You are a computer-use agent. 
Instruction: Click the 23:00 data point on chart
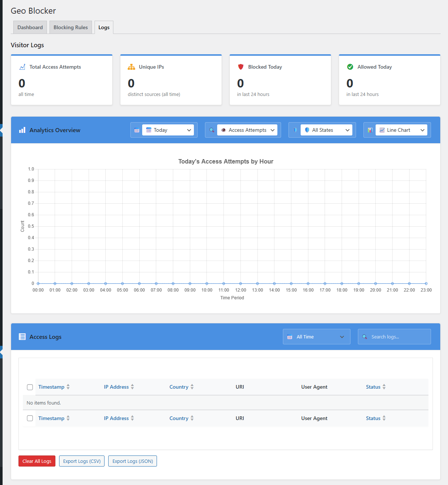click(426, 283)
